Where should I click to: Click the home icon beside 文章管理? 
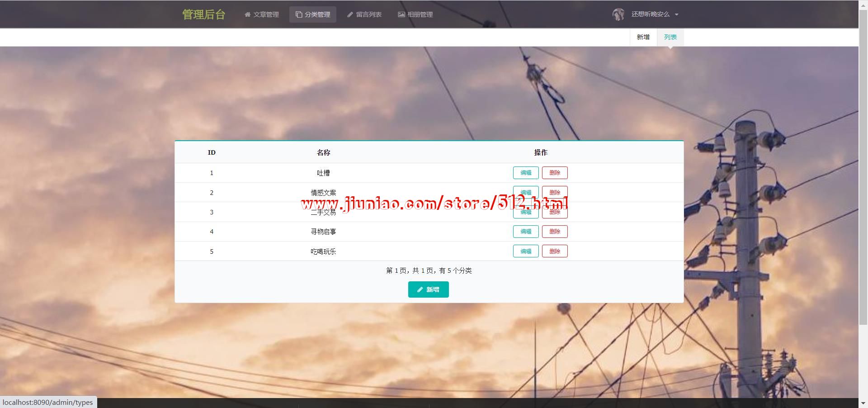coord(247,14)
